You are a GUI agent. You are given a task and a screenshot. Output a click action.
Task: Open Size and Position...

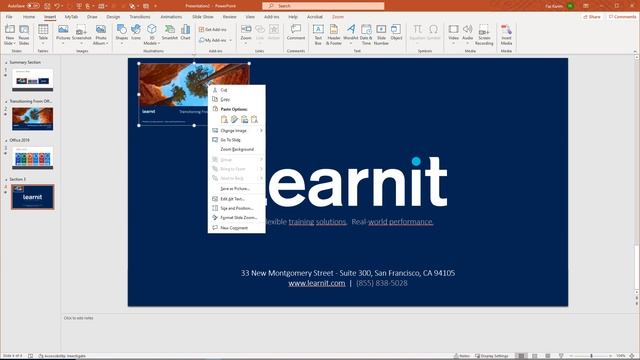(237, 208)
